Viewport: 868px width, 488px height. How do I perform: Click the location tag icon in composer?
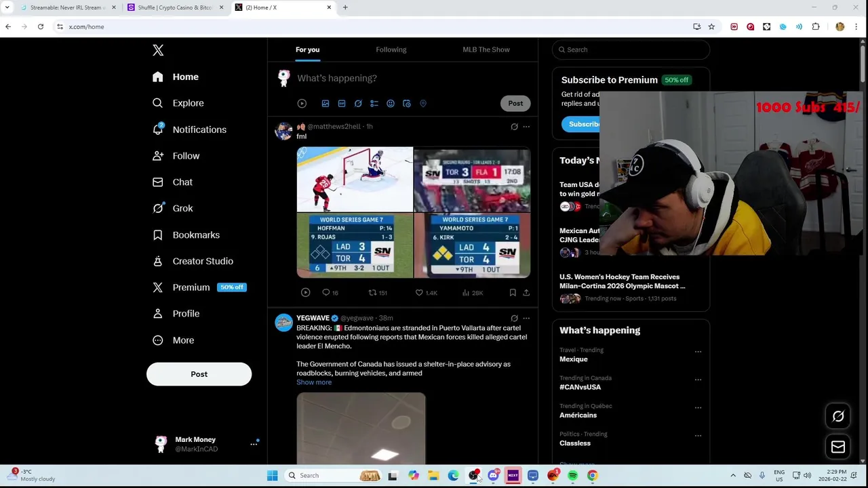(423, 104)
